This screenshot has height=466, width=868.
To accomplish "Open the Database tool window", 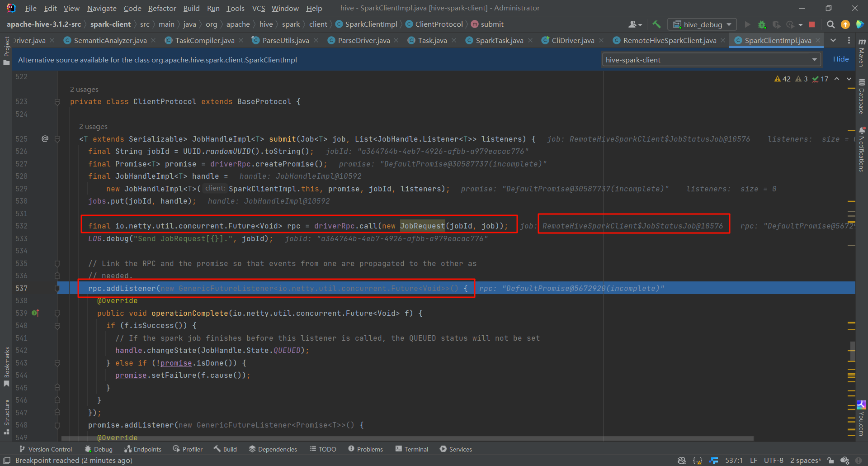I will point(862,96).
